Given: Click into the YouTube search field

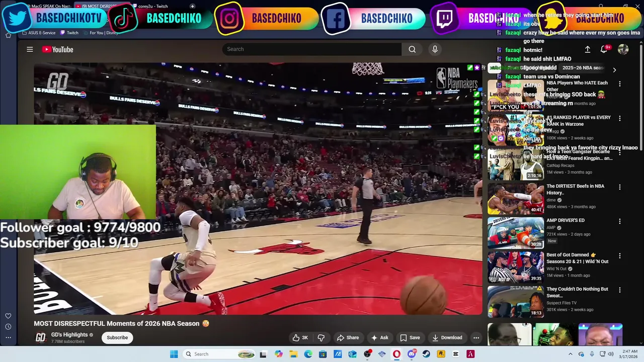Looking at the screenshot, I should click(x=312, y=49).
